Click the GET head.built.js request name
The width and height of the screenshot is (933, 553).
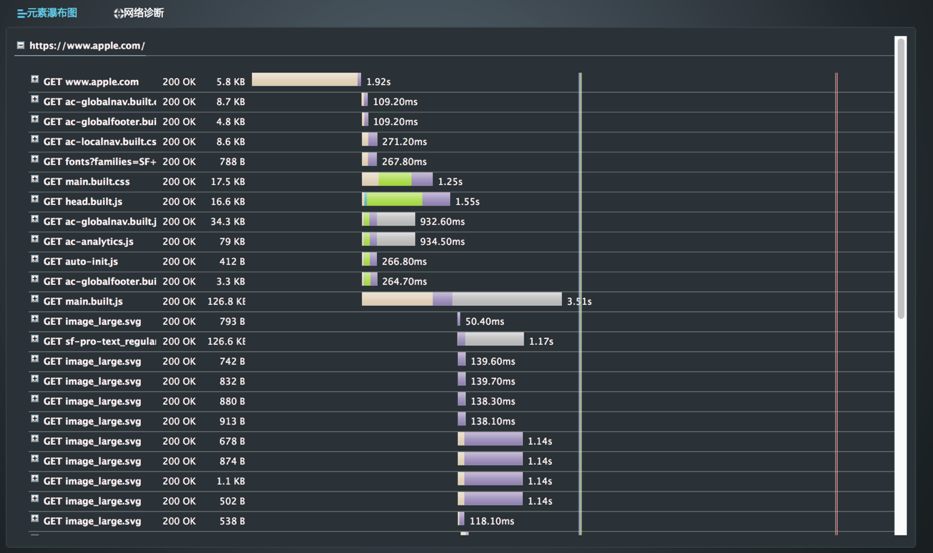click(83, 202)
